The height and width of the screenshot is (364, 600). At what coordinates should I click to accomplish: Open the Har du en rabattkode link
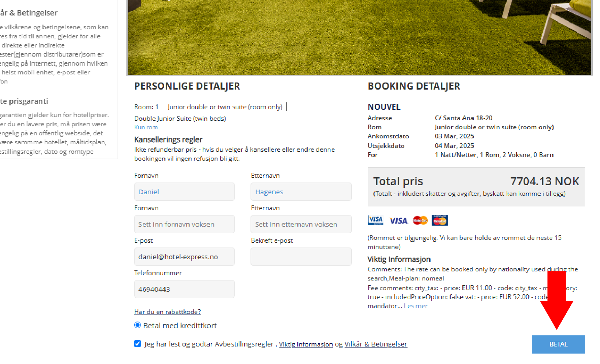pos(167,312)
